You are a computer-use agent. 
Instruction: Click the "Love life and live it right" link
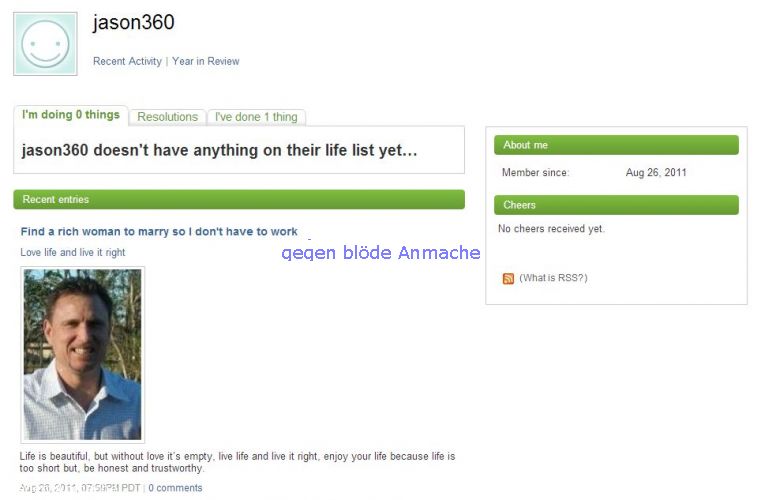[x=73, y=252]
